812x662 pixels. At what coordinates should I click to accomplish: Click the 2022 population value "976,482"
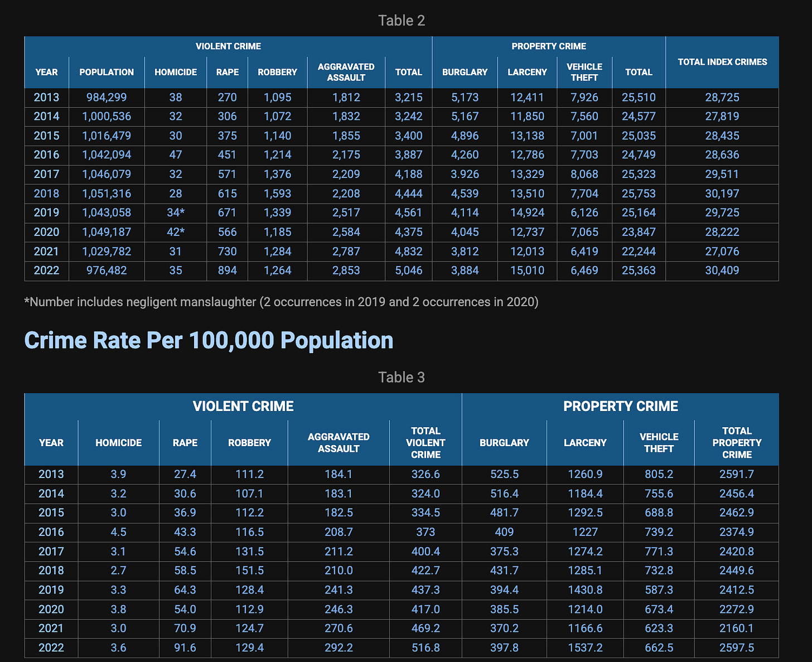coord(107,270)
